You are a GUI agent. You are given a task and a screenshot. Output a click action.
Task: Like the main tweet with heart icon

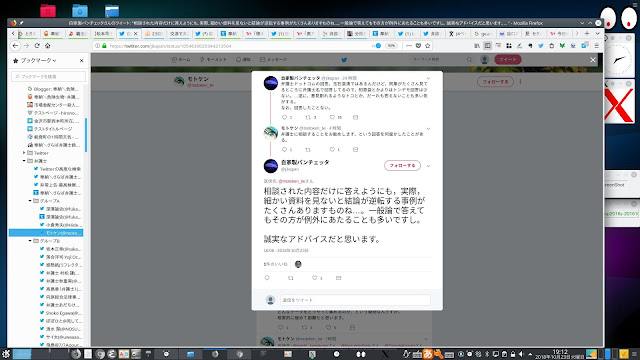coord(315,278)
